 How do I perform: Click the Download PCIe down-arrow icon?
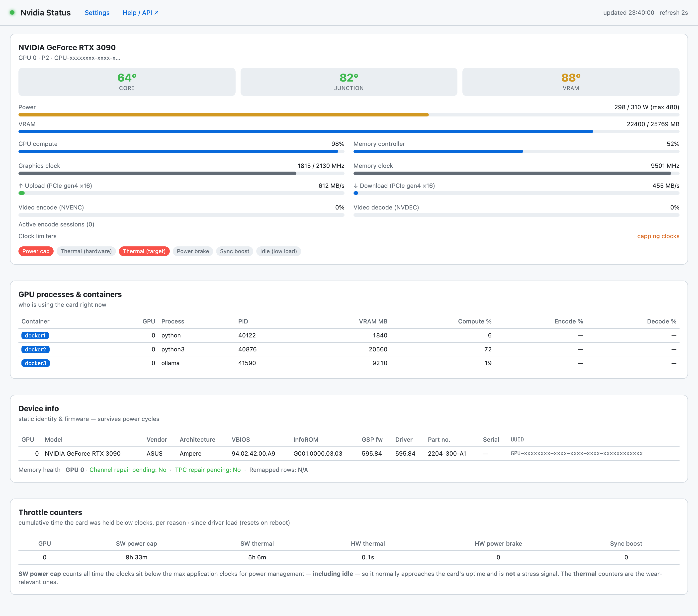click(x=356, y=186)
